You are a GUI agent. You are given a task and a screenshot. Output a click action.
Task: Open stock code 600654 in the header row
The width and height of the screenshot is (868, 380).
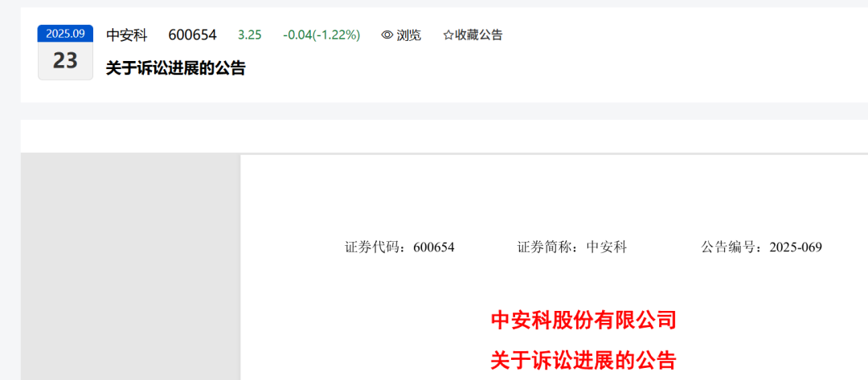tap(193, 35)
